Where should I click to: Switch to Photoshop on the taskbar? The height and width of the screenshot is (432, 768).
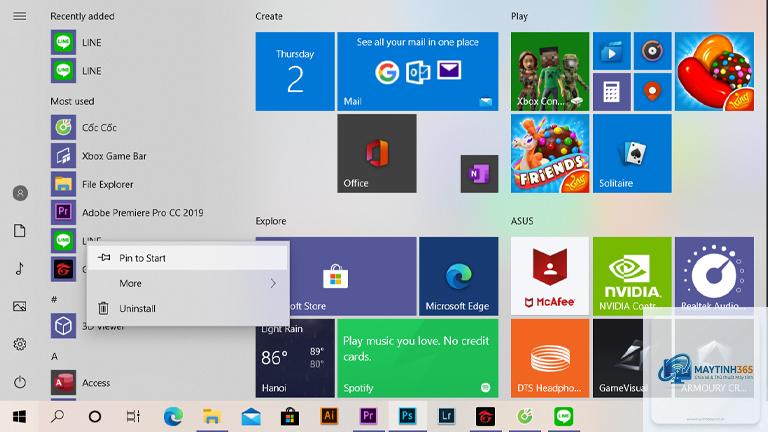click(x=408, y=417)
